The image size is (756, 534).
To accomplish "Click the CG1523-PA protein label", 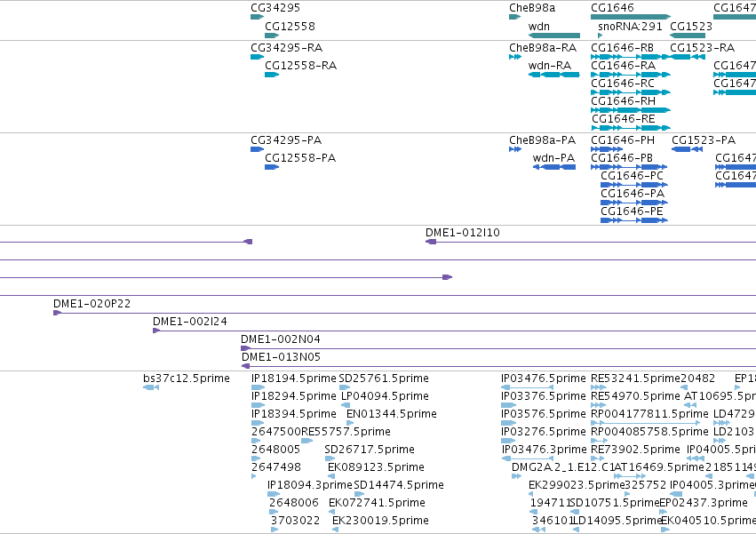I will [x=704, y=140].
